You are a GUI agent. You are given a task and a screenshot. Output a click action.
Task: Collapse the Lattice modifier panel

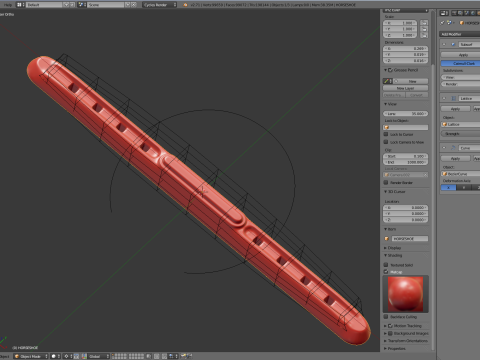[444, 98]
